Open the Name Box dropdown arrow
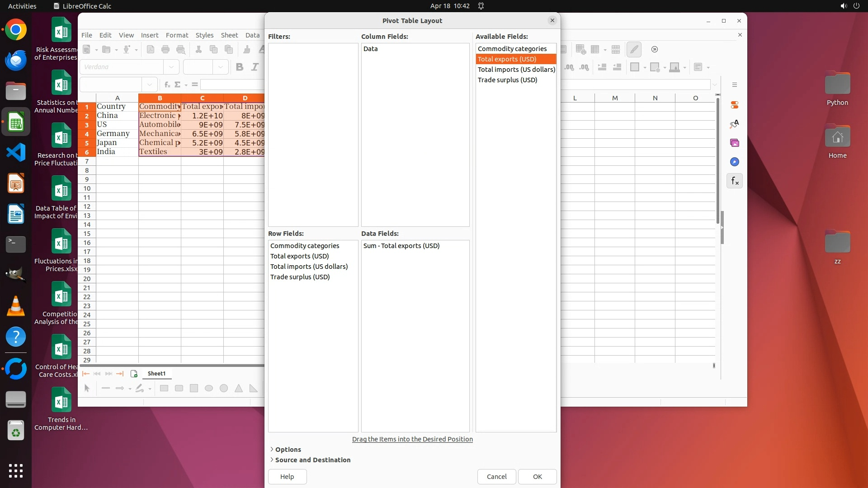The height and width of the screenshot is (488, 868). [149, 84]
